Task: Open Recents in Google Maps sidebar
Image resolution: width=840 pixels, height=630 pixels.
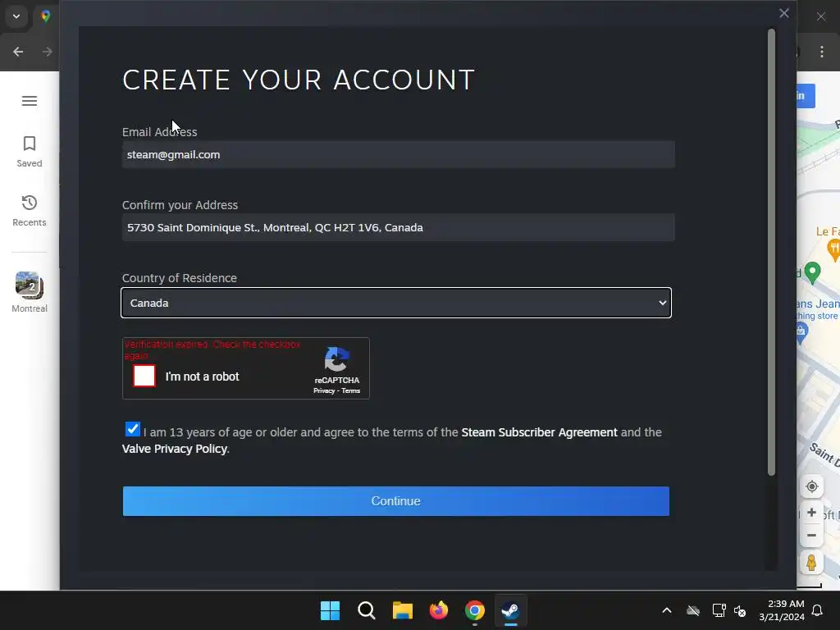Action: coord(30,211)
